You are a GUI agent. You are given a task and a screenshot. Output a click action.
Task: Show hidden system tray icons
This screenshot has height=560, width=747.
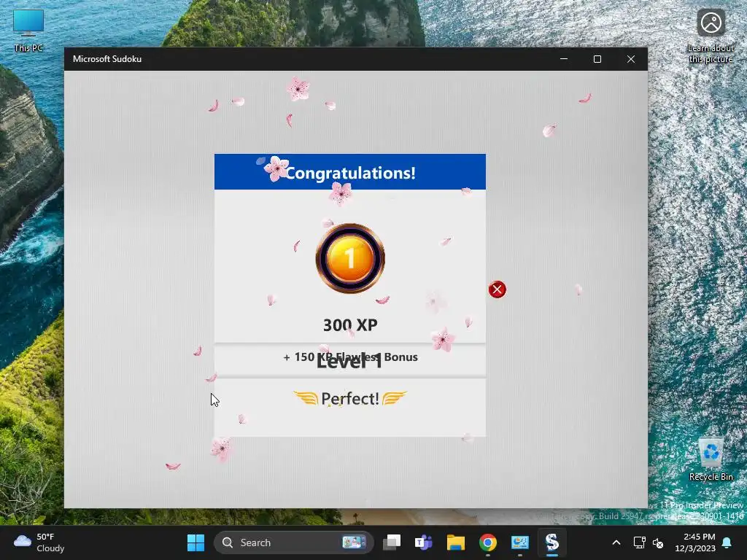pyautogui.click(x=616, y=542)
